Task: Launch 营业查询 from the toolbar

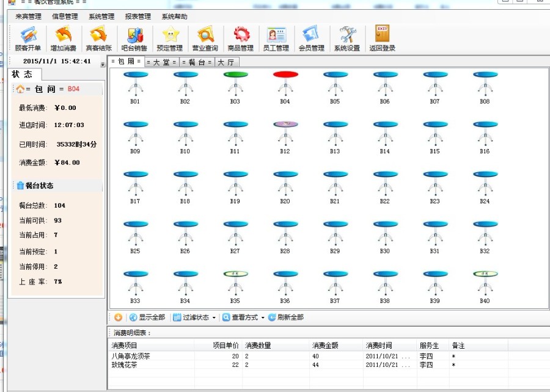Action: tap(205, 38)
